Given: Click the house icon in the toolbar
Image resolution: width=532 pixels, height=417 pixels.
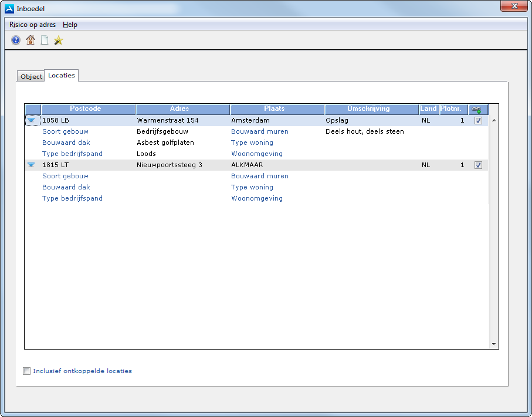Looking at the screenshot, I should pos(31,40).
